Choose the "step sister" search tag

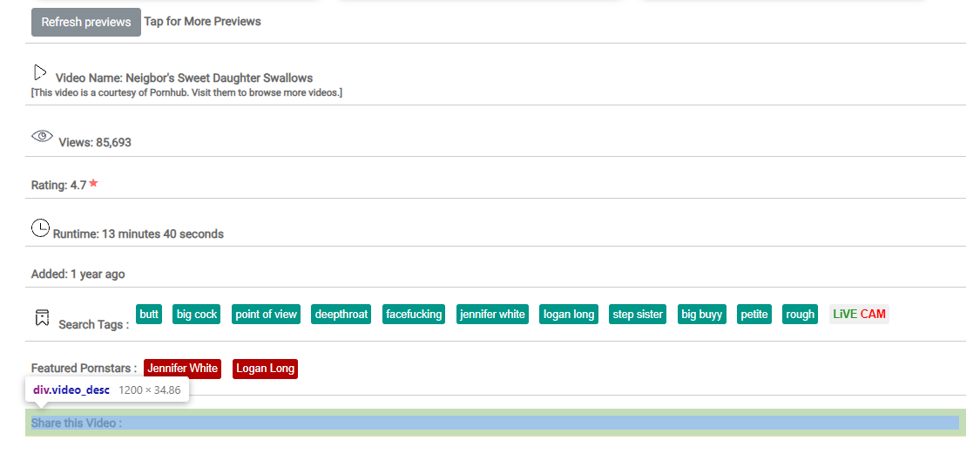pyautogui.click(x=638, y=315)
